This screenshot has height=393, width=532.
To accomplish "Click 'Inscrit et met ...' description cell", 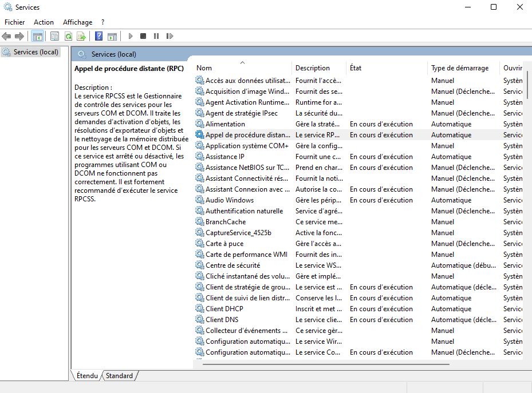I will [318, 309].
